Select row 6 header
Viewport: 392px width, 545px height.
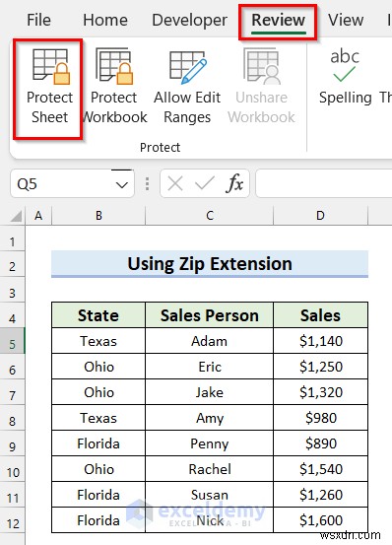click(13, 367)
